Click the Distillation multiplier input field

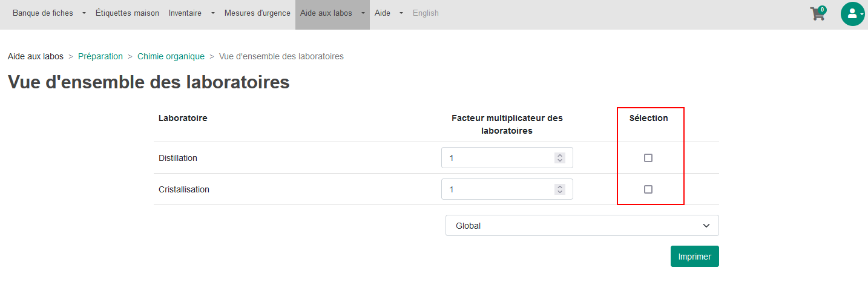[507, 158]
